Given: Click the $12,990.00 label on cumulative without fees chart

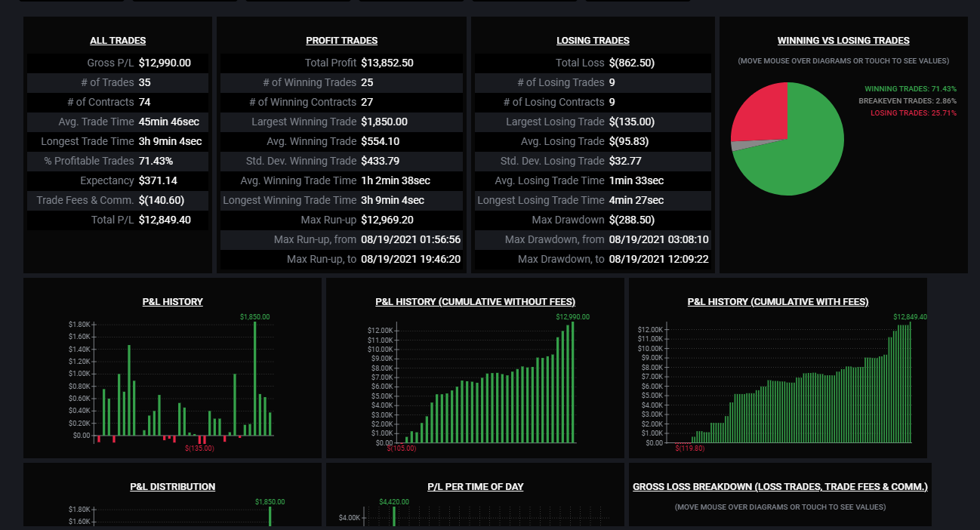Looking at the screenshot, I should point(573,316).
